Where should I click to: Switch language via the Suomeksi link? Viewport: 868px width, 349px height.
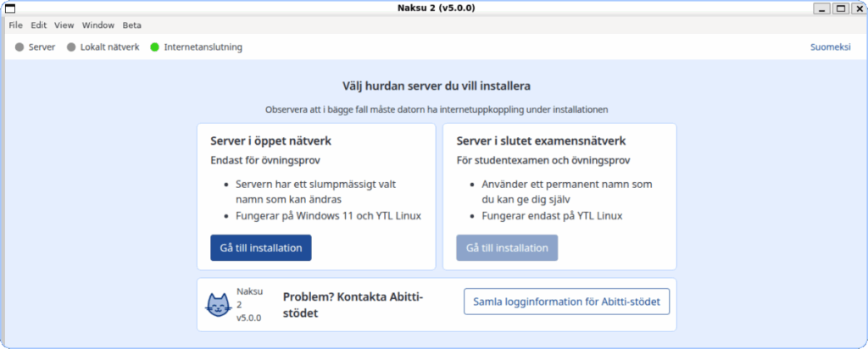[830, 47]
